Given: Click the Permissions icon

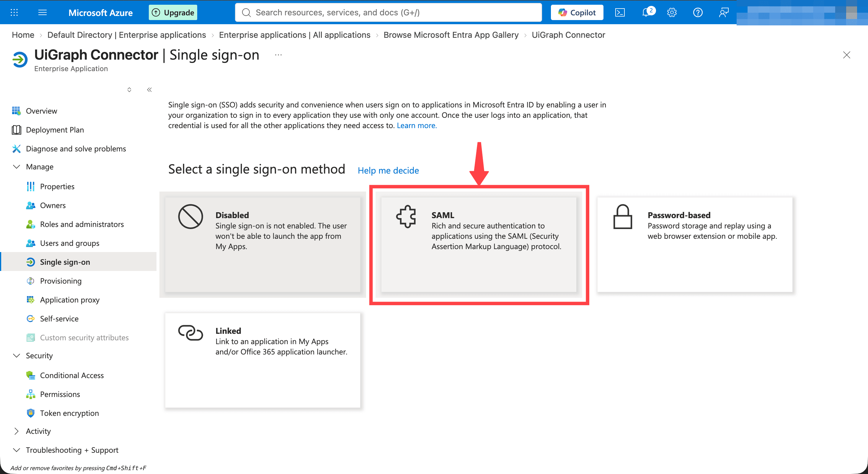Looking at the screenshot, I should (x=31, y=394).
